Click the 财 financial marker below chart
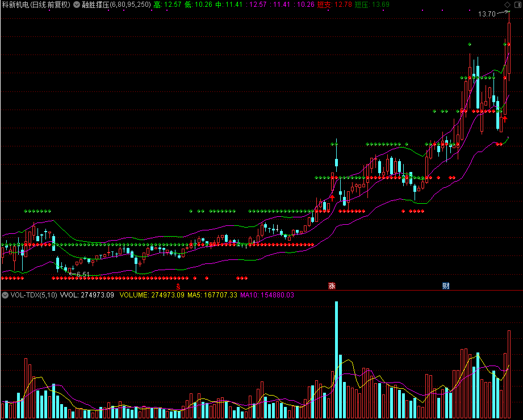 coord(446,285)
